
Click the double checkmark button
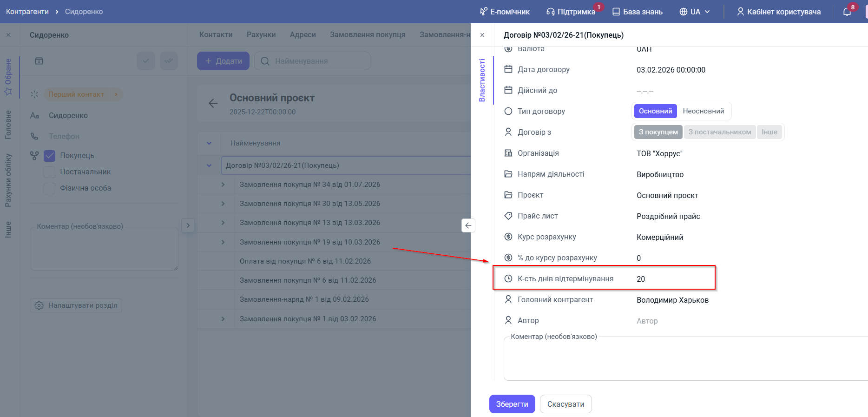pyautogui.click(x=169, y=61)
